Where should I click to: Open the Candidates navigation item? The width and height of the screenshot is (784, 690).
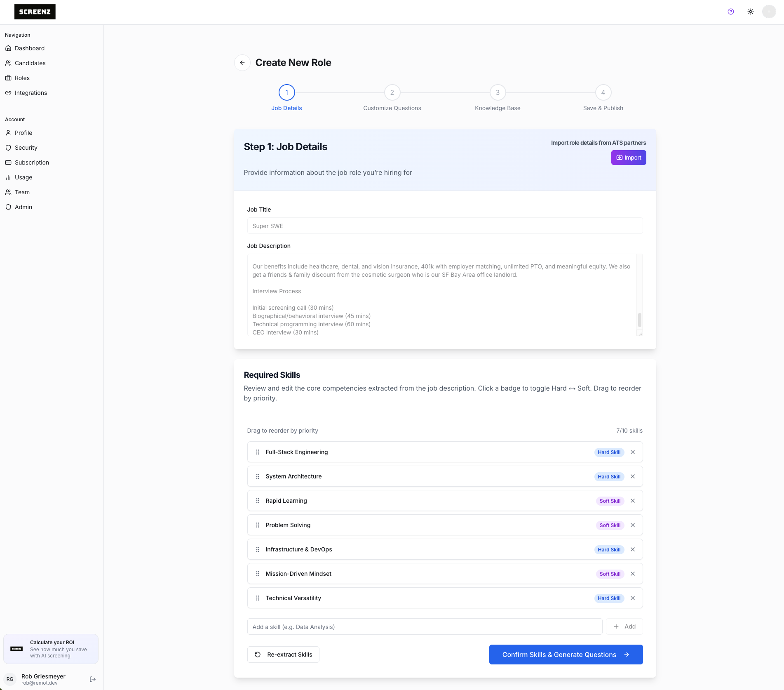click(x=30, y=63)
